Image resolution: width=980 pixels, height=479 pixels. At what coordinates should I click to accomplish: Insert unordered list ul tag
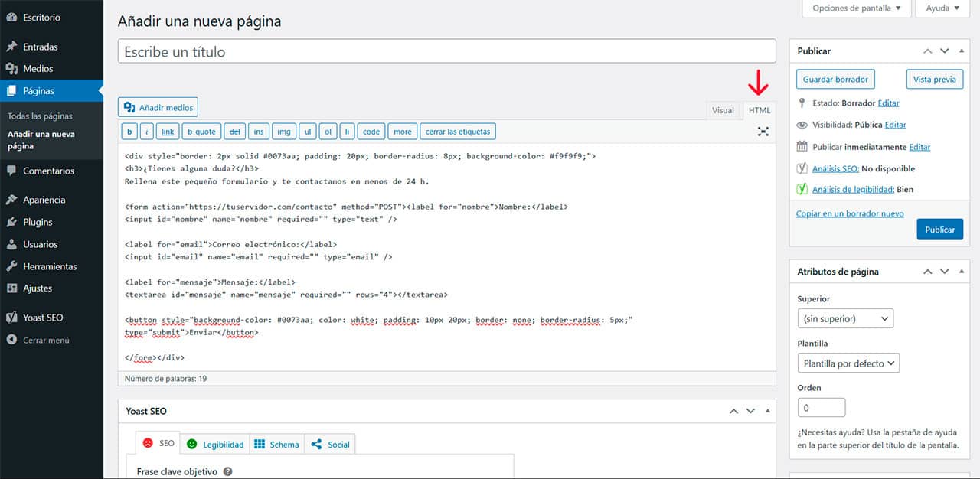point(308,132)
